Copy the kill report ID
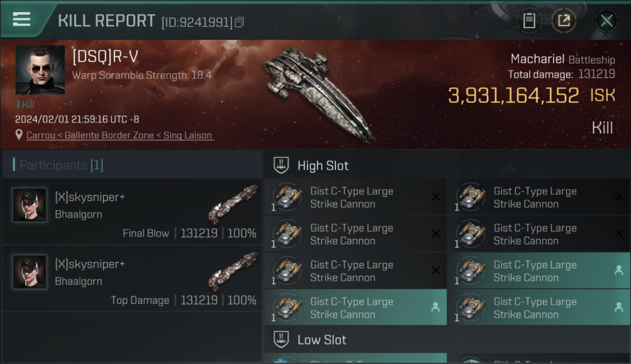This screenshot has width=631, height=364. 239,22
